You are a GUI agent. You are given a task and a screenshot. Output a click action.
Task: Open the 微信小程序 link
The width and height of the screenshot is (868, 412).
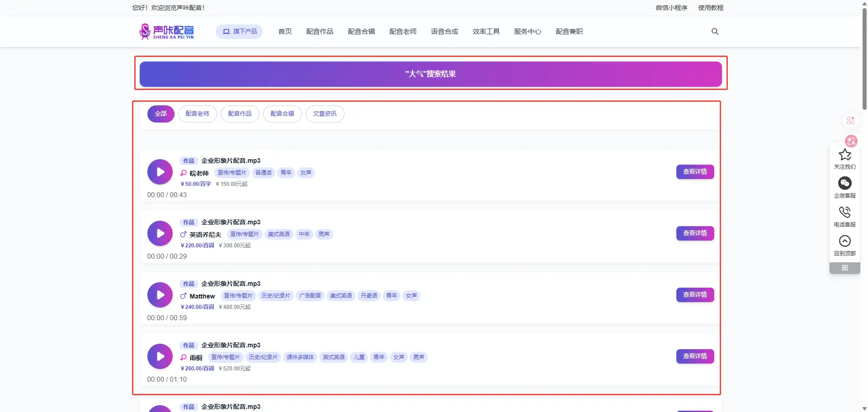671,8
